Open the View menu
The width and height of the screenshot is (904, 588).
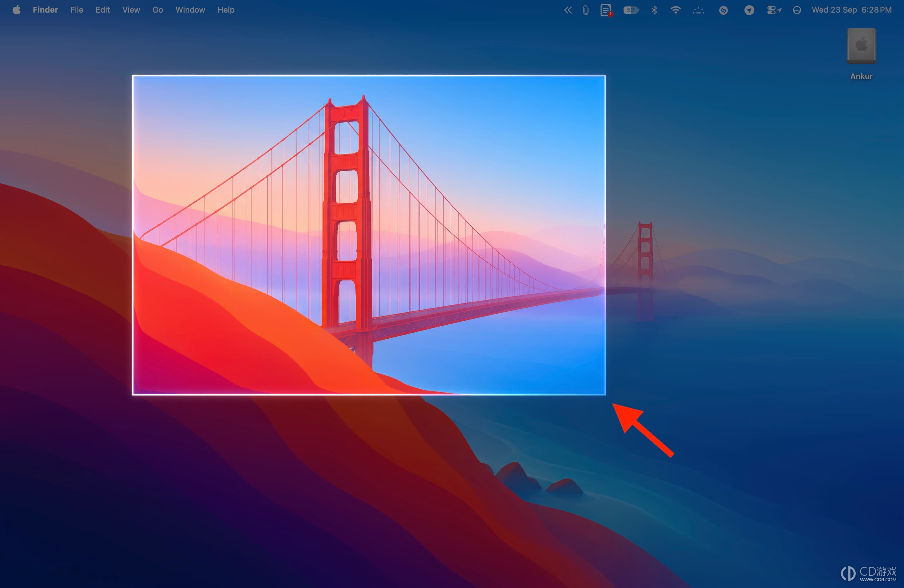coord(131,10)
